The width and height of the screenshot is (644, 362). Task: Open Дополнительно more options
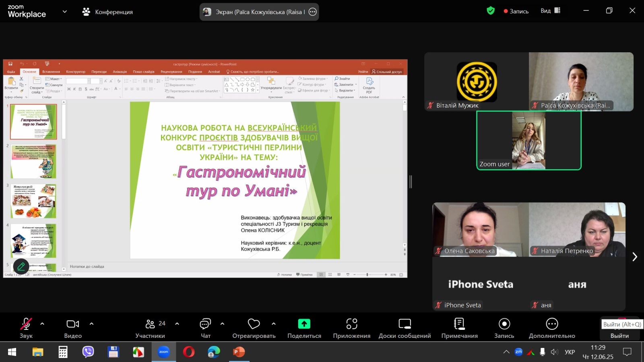coord(552,328)
